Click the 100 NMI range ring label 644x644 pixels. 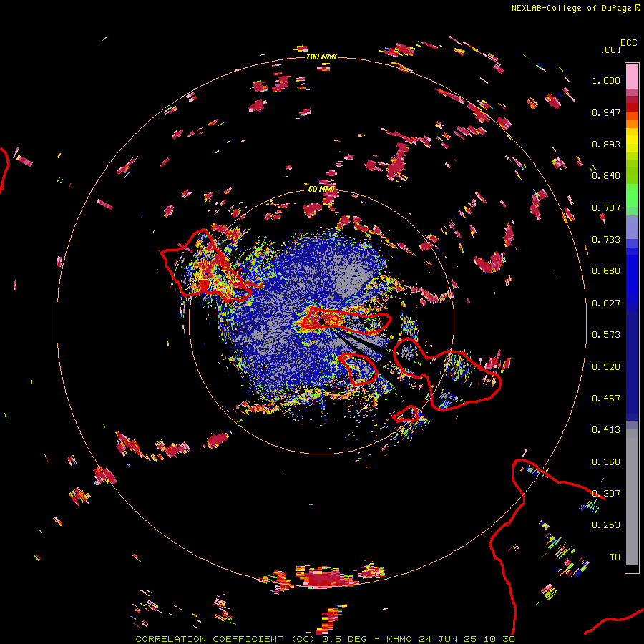[x=321, y=57]
